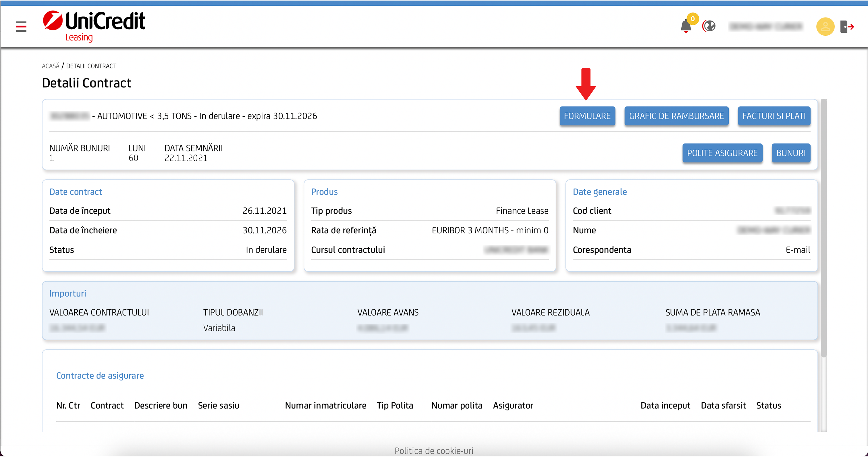
Task: Click Data de încheiere 30.11.2026
Action: [264, 230]
